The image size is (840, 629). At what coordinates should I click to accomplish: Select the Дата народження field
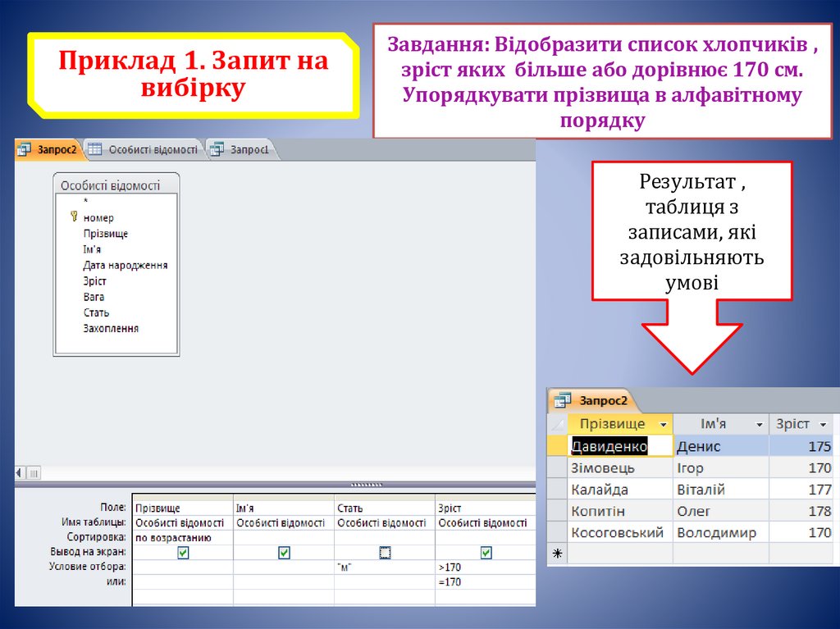click(126, 265)
